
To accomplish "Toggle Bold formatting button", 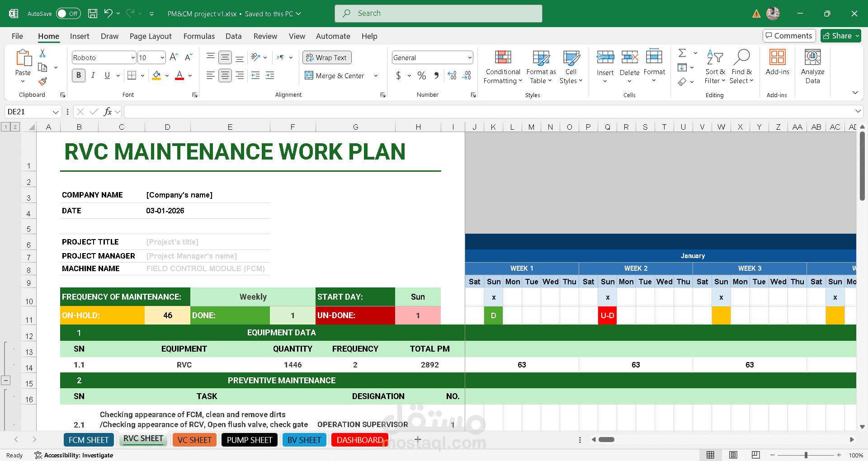I will [x=79, y=75].
